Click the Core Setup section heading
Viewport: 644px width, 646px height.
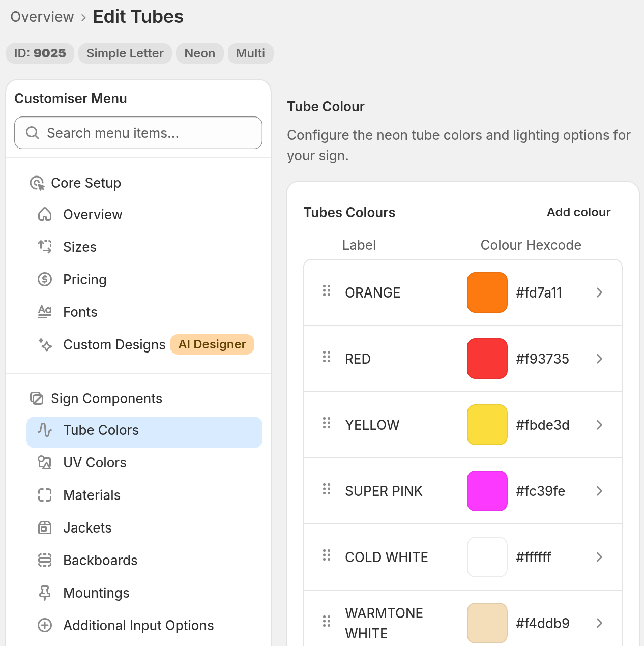point(86,183)
